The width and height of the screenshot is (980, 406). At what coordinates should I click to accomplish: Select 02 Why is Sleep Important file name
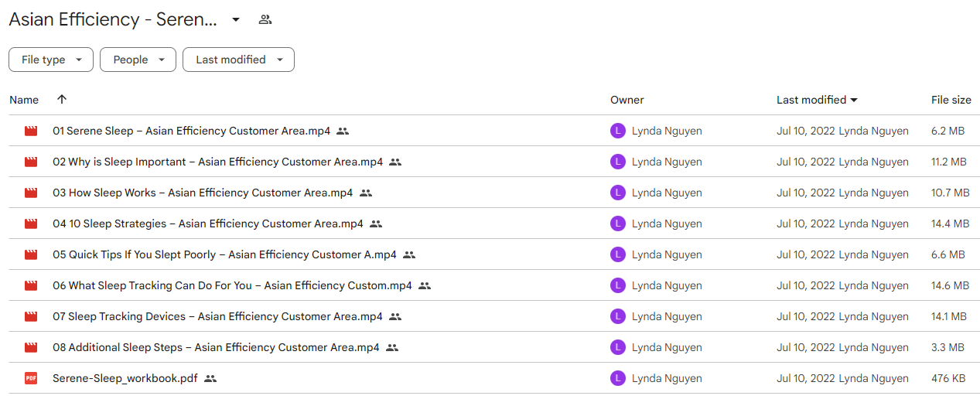(x=217, y=162)
